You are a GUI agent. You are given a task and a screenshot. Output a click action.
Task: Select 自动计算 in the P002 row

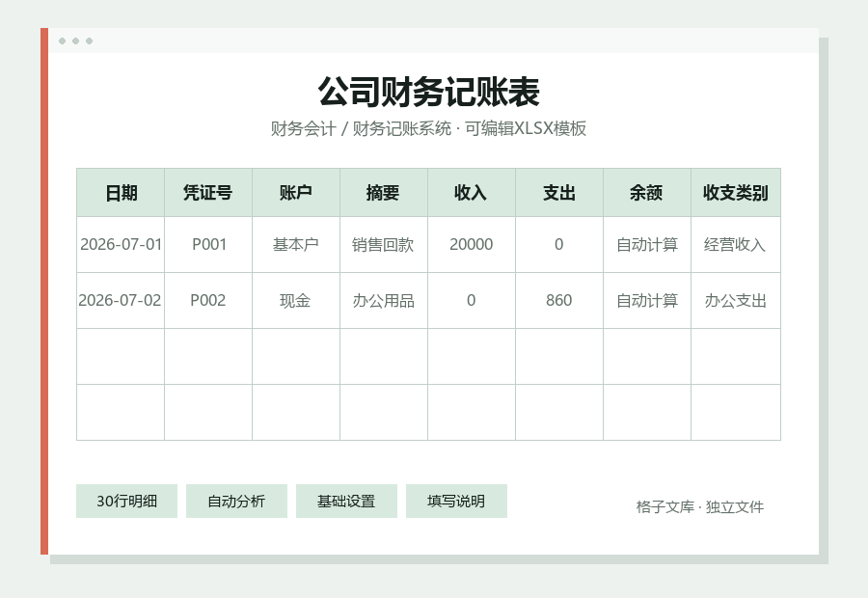click(647, 301)
